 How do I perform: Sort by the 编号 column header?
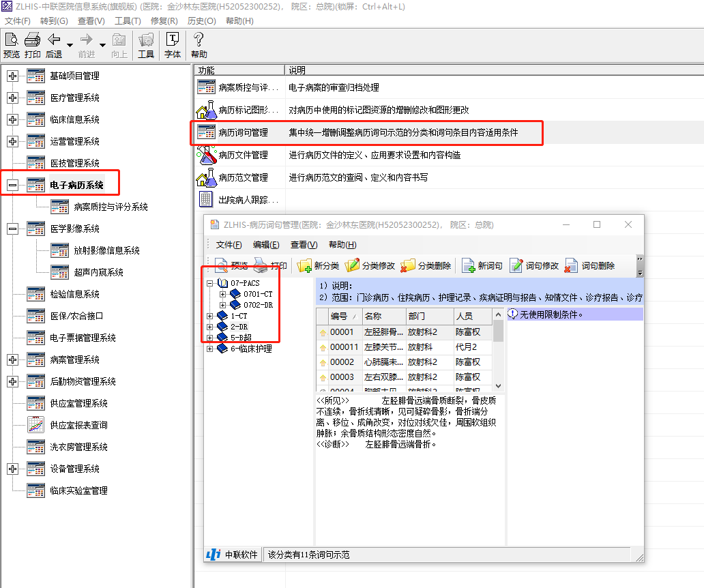344,317
